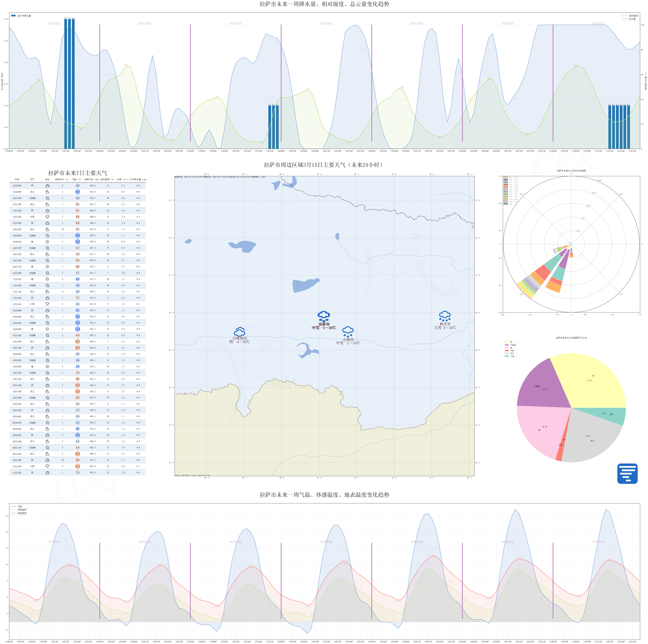Click the 风速（m/s） column header

(x=123, y=180)
